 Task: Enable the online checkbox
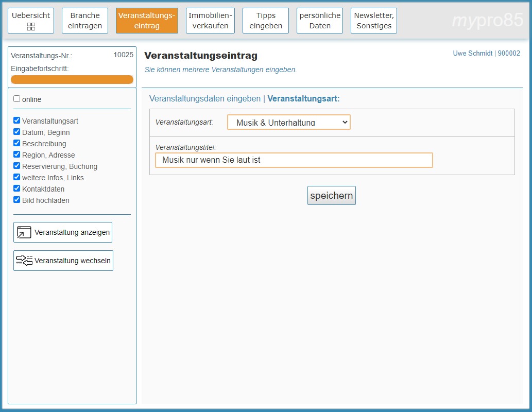click(x=17, y=99)
